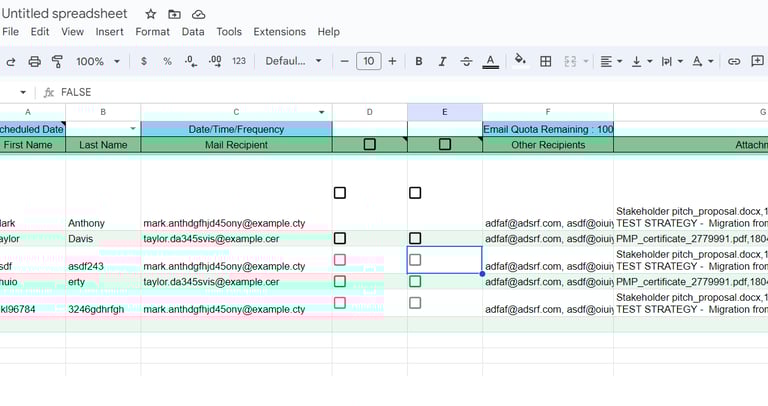Toggle column D checkbox in asdf243 row
This screenshot has height=406, width=768.
pyautogui.click(x=340, y=260)
